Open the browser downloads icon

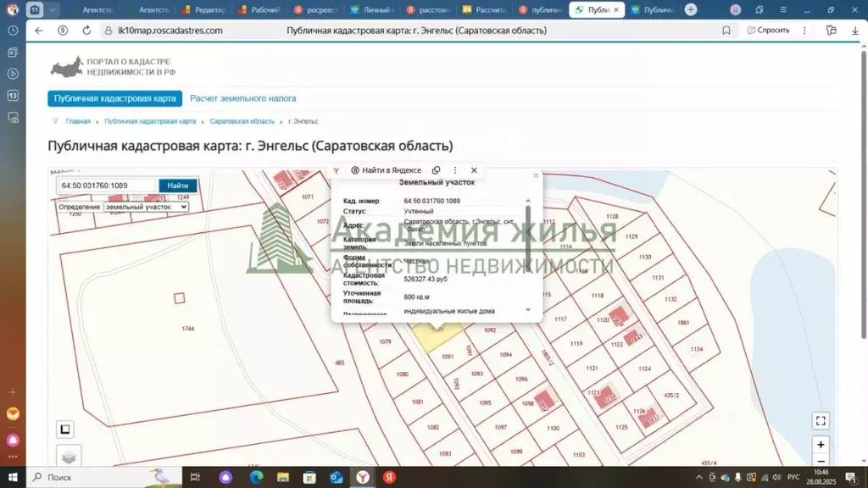(x=857, y=30)
